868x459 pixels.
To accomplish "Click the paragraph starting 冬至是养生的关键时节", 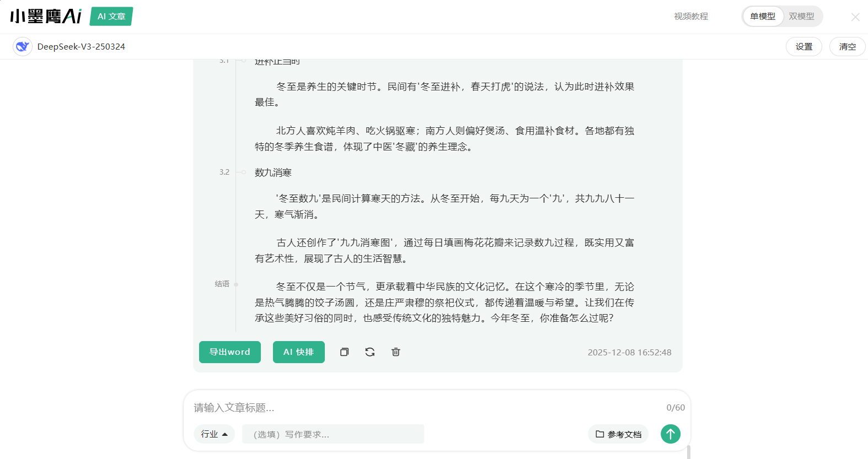I will click(x=444, y=94).
